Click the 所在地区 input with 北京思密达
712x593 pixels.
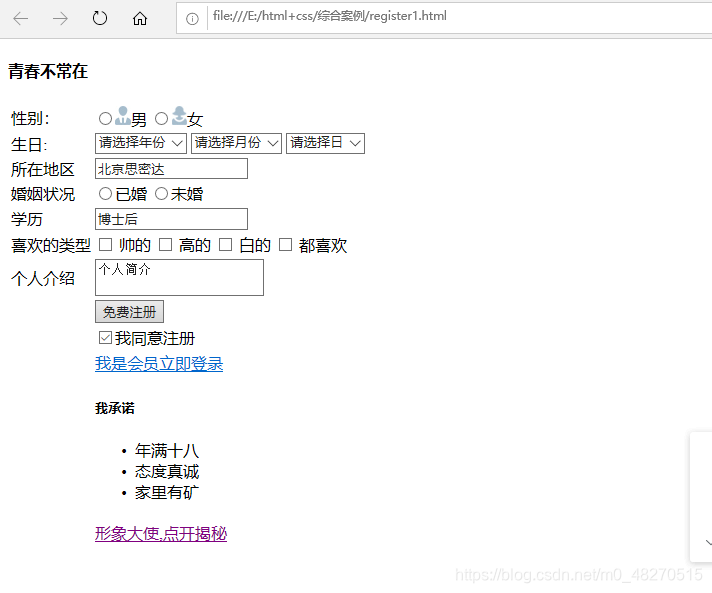[171, 169]
